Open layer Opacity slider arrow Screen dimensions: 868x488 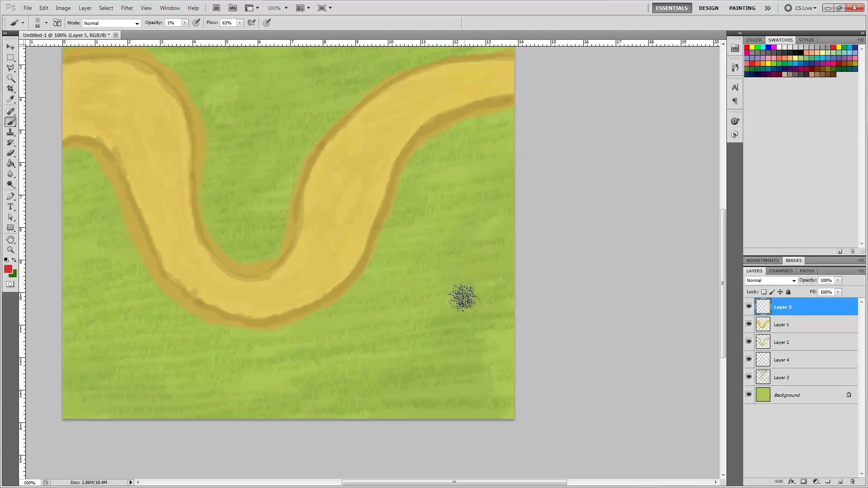click(838, 281)
